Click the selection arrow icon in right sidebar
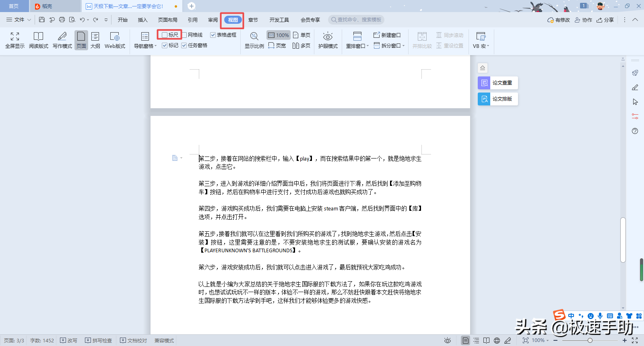The image size is (644, 346). coord(635,102)
